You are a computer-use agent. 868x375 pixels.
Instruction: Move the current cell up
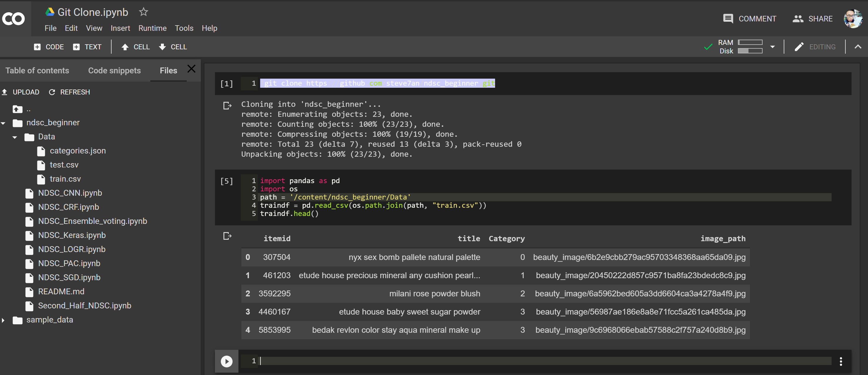point(136,47)
